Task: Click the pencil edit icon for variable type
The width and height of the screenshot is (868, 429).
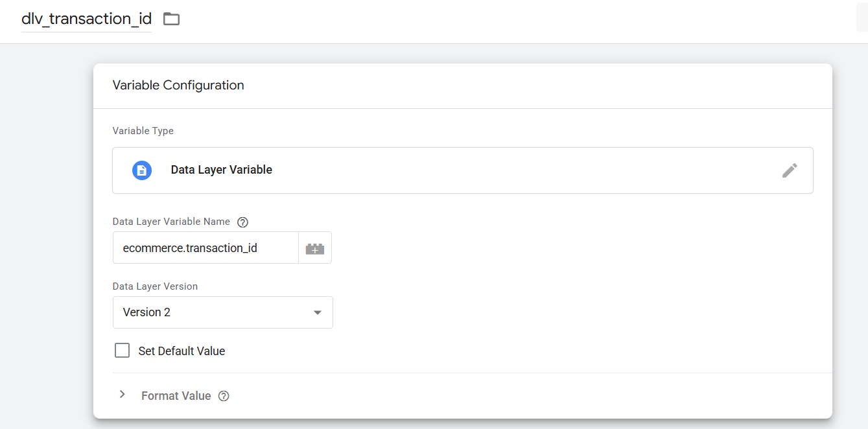Action: pyautogui.click(x=789, y=170)
